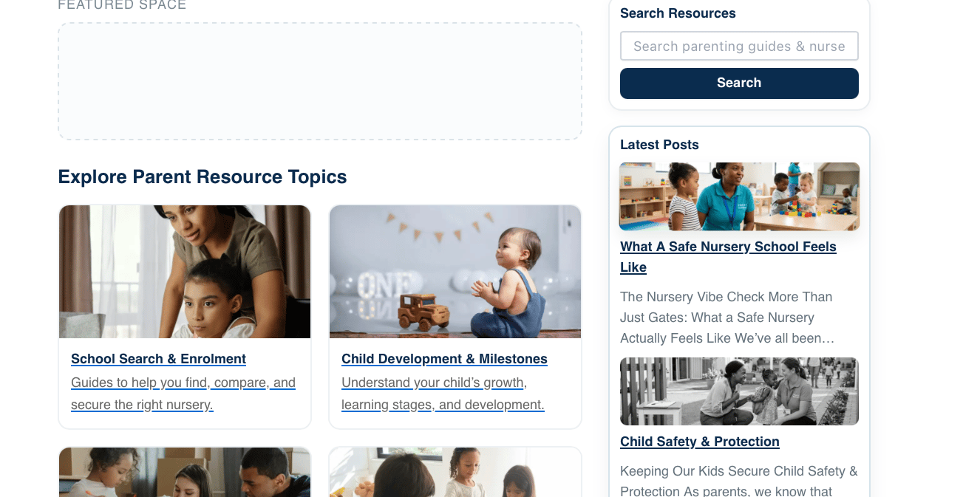Click the Keeping Our Kids Secure excerpt
The height and width of the screenshot is (497, 980).
click(x=739, y=481)
